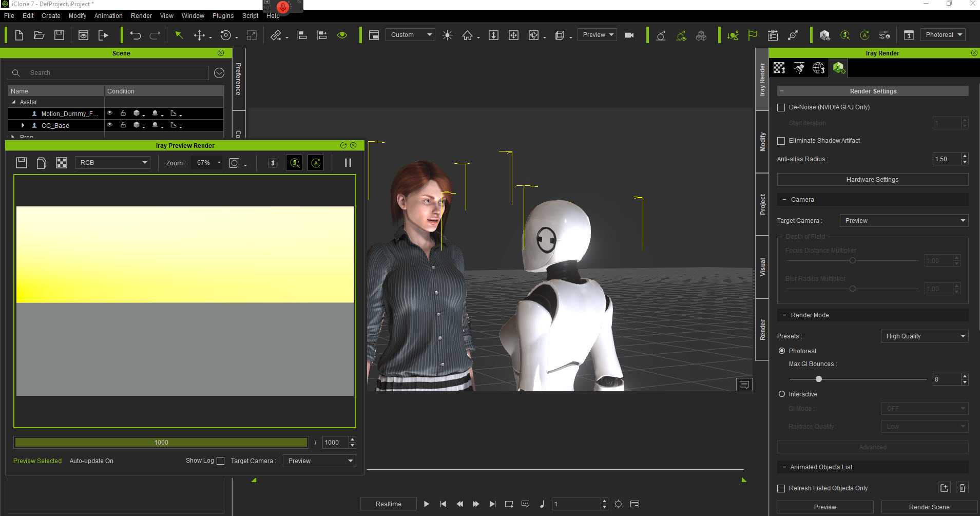Image resolution: width=980 pixels, height=516 pixels.
Task: Click the Preview Selected link
Action: click(x=37, y=461)
